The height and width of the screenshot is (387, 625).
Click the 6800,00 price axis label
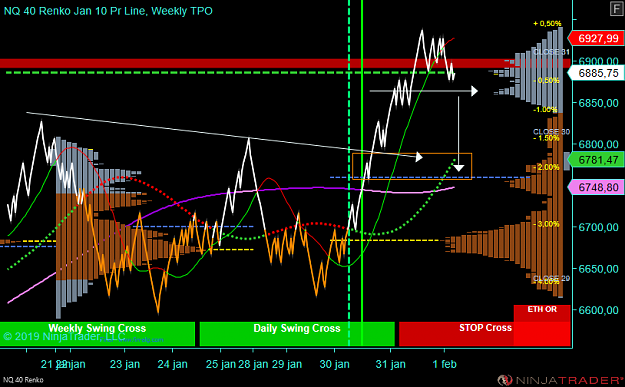coord(598,144)
